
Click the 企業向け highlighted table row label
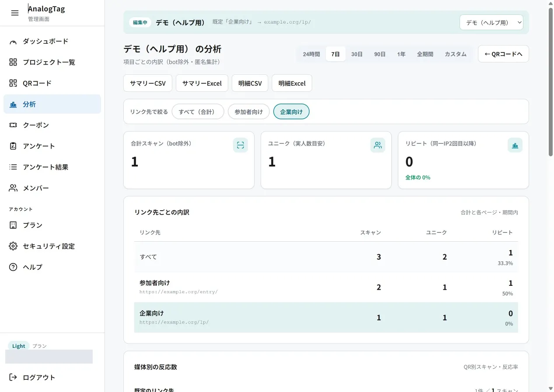coord(152,313)
